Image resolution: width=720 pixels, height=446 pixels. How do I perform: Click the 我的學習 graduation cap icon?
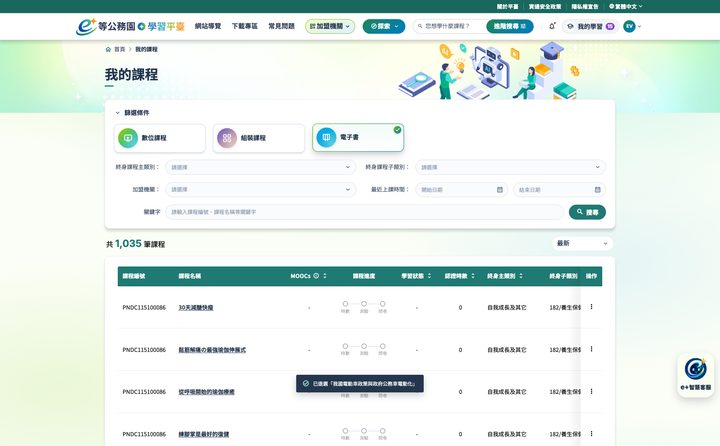click(570, 26)
